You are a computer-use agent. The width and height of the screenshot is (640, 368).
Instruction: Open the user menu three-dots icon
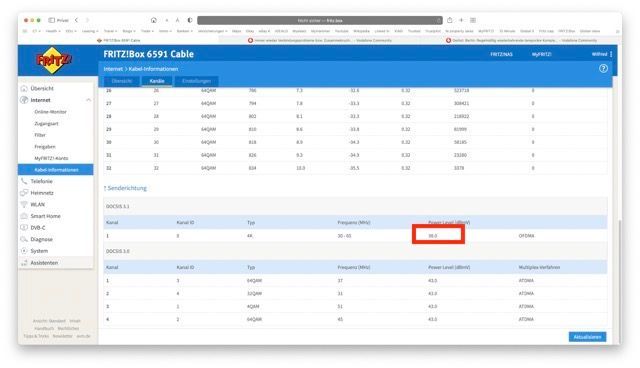(611, 54)
